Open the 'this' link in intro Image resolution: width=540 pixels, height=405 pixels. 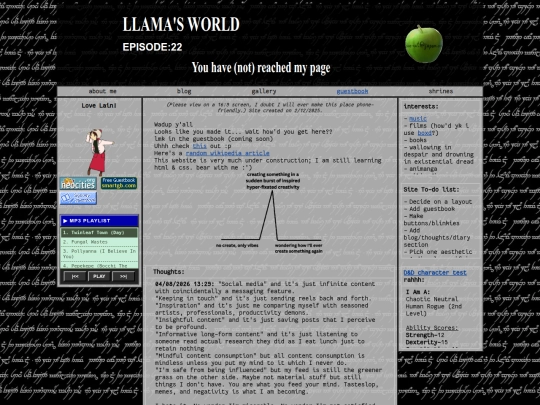click(x=199, y=146)
